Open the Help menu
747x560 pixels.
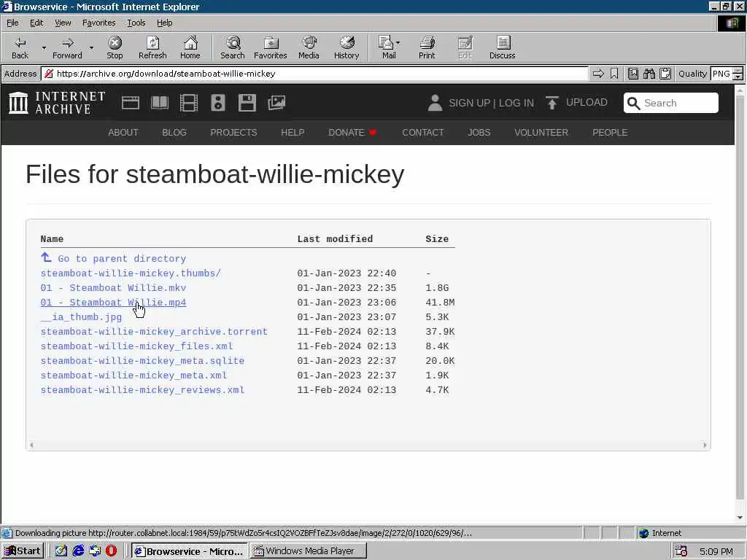164,23
